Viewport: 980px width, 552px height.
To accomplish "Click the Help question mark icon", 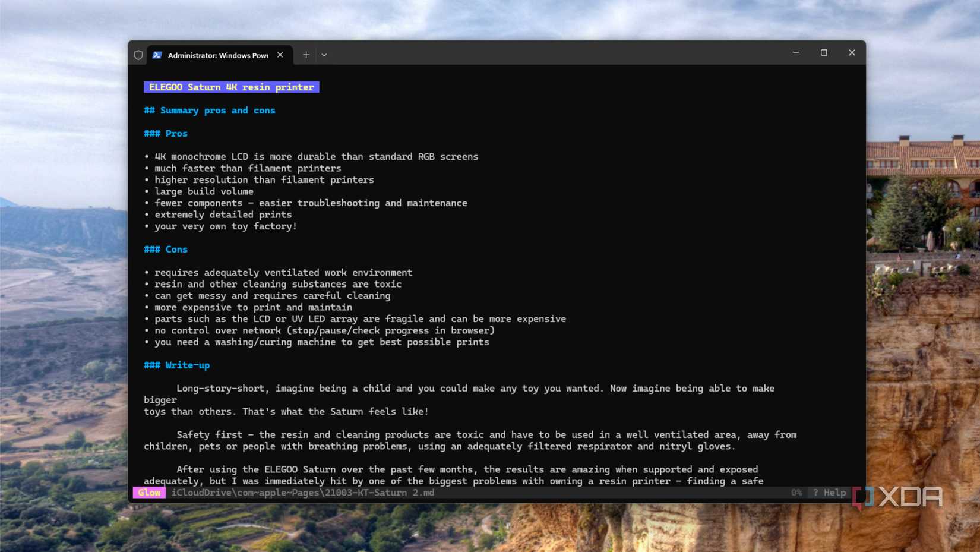I will point(815,492).
